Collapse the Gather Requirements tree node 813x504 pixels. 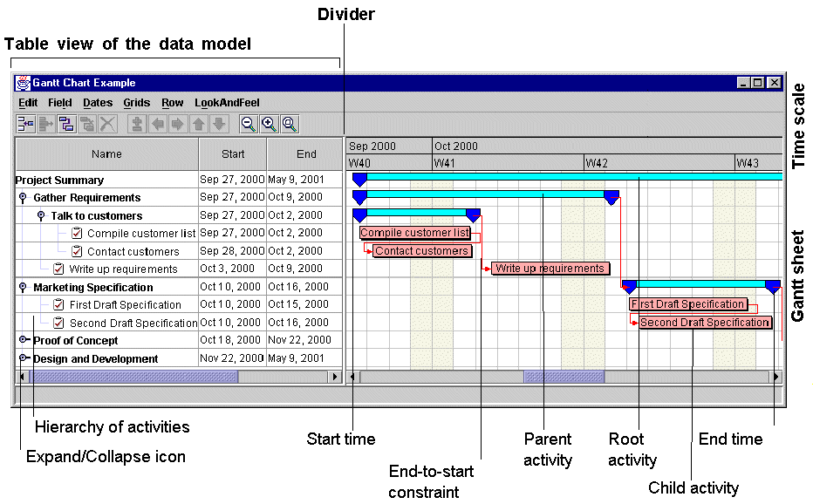tap(23, 198)
